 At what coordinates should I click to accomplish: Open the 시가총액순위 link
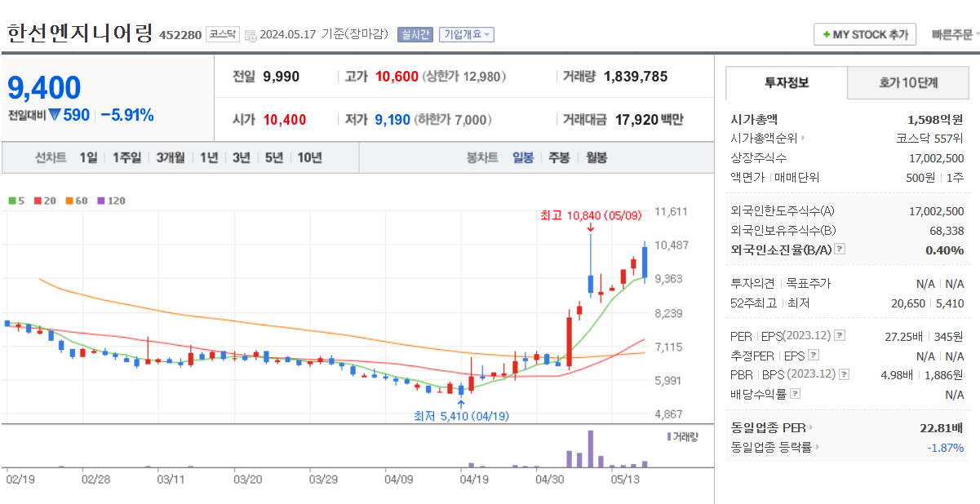pos(767,139)
